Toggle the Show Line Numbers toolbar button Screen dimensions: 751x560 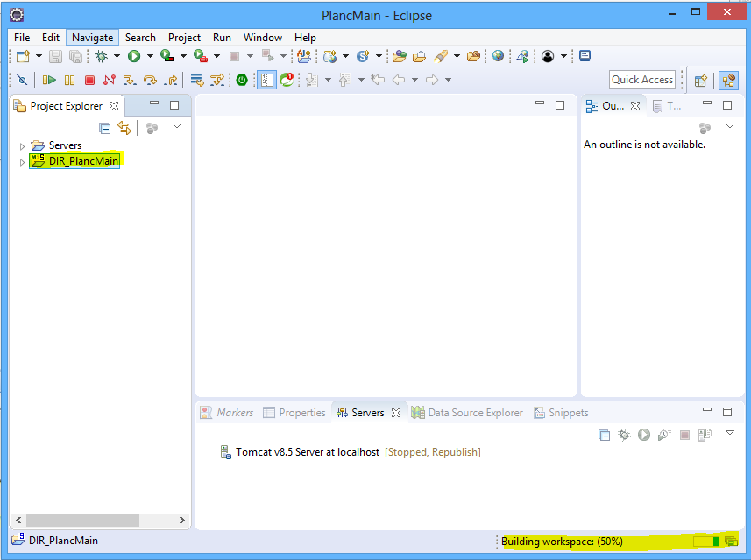point(266,80)
